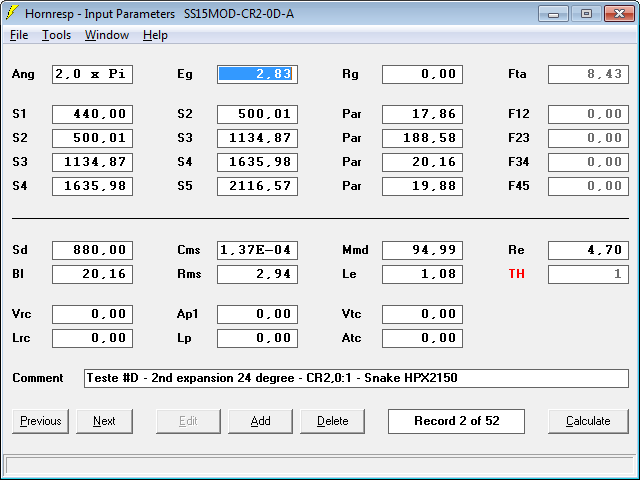Image resolution: width=640 pixels, height=480 pixels.
Task: Click the Sd field showing 880,00
Action: [92, 250]
